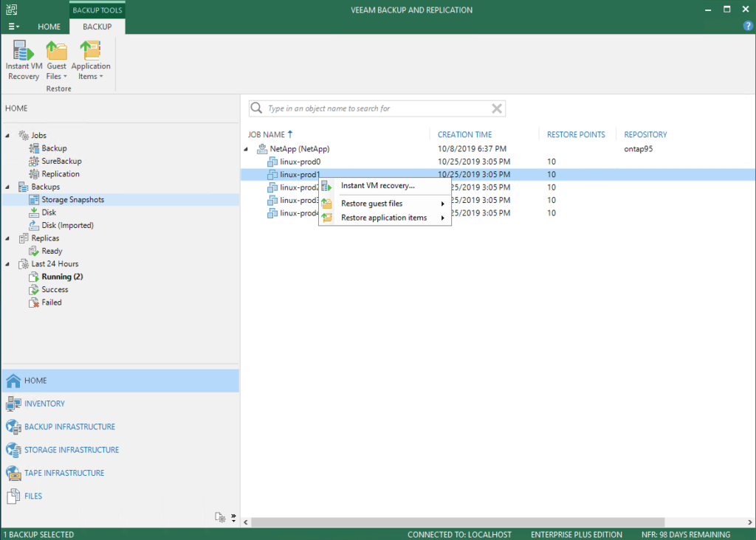This screenshot has width=756, height=540.
Task: Open the Backup Infrastructure view
Action: click(69, 426)
